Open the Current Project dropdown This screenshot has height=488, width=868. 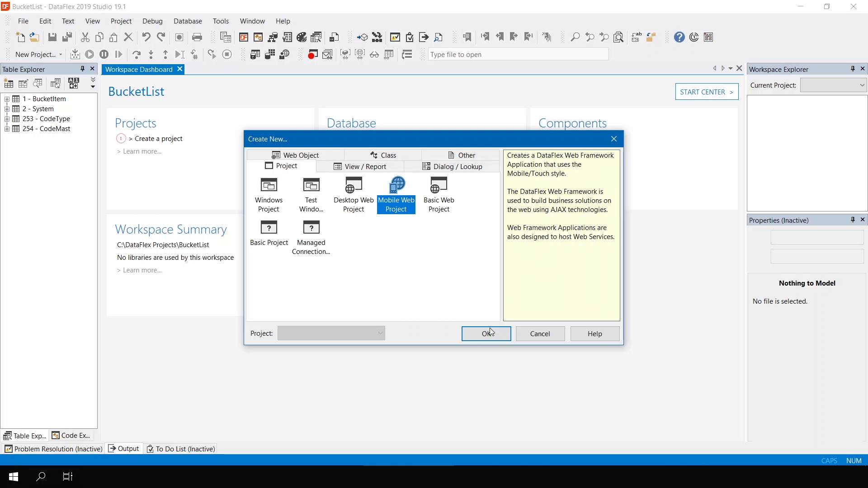coord(862,85)
